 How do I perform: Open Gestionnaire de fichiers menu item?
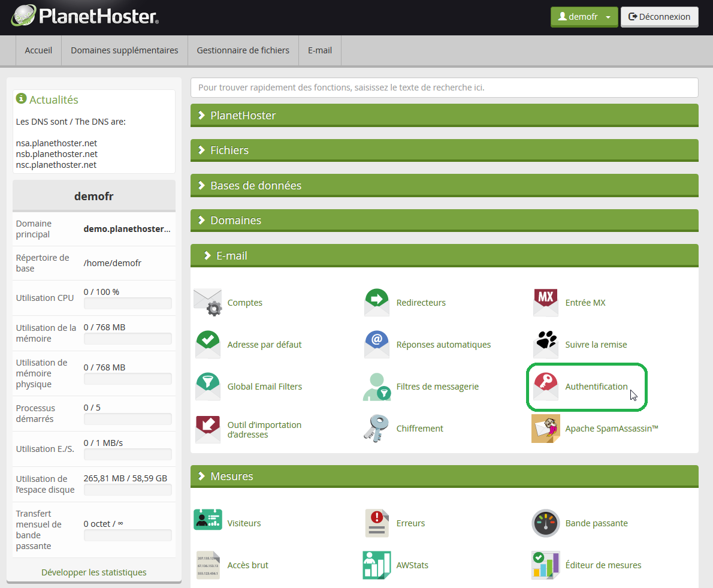[x=243, y=50]
